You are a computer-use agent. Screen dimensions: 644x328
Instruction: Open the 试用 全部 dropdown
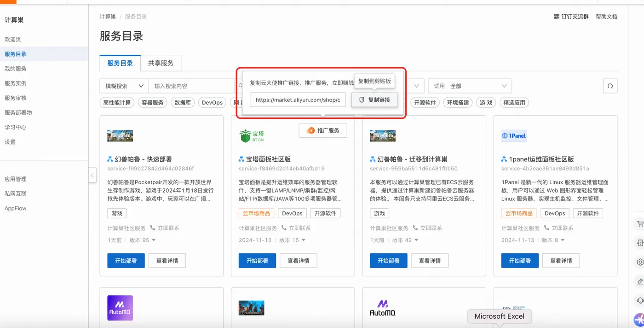[470, 86]
